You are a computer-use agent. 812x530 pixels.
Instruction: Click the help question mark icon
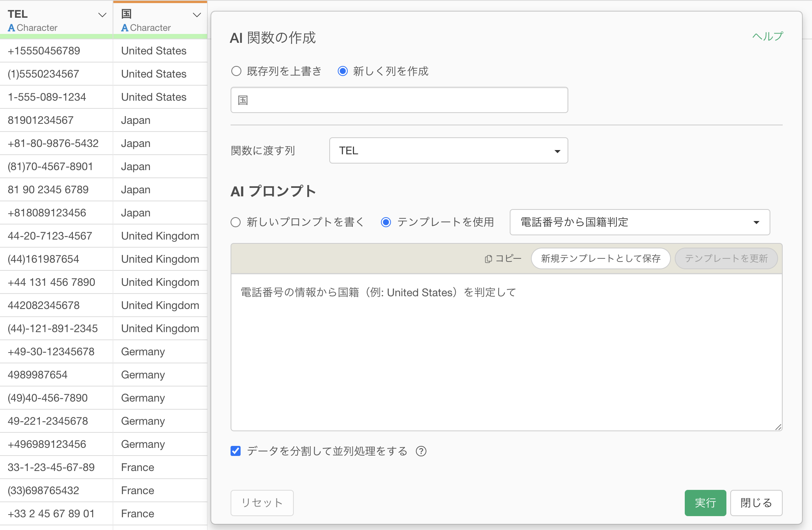click(421, 451)
